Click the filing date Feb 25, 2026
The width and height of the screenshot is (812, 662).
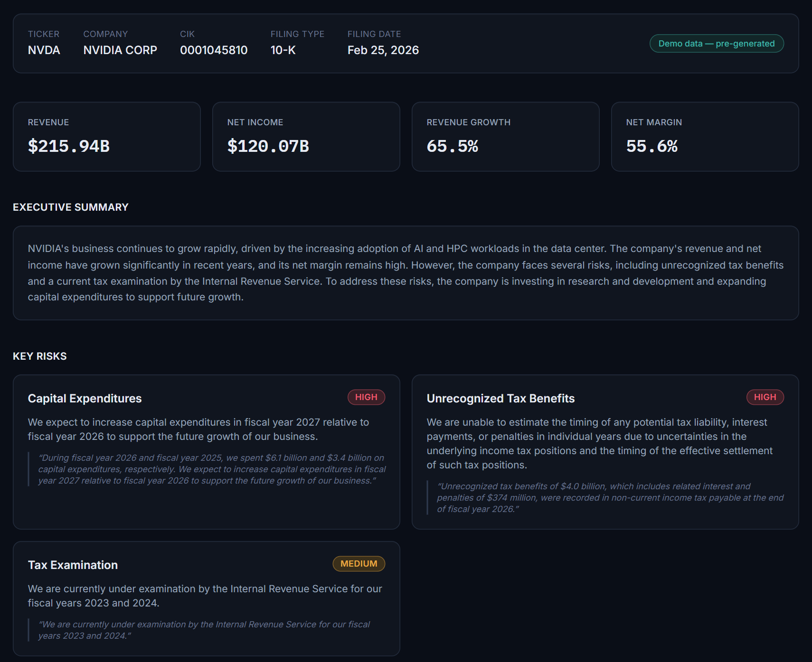[383, 50]
